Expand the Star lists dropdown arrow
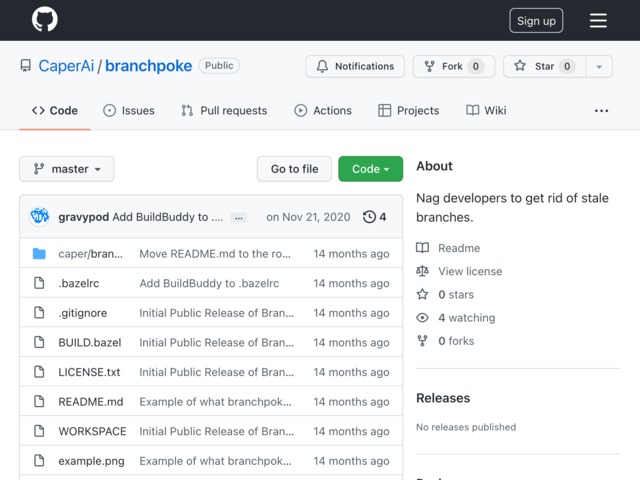This screenshot has width=640, height=480. [599, 67]
